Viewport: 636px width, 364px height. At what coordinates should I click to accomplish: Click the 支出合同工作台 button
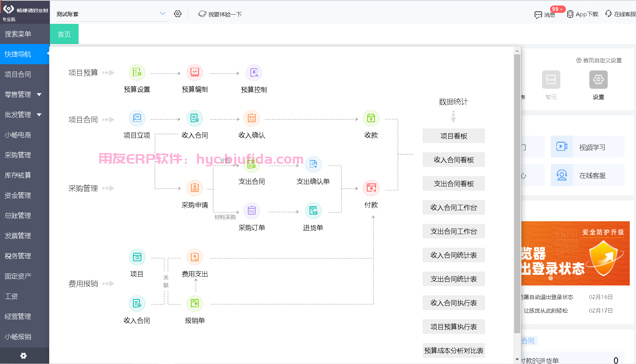[454, 231]
